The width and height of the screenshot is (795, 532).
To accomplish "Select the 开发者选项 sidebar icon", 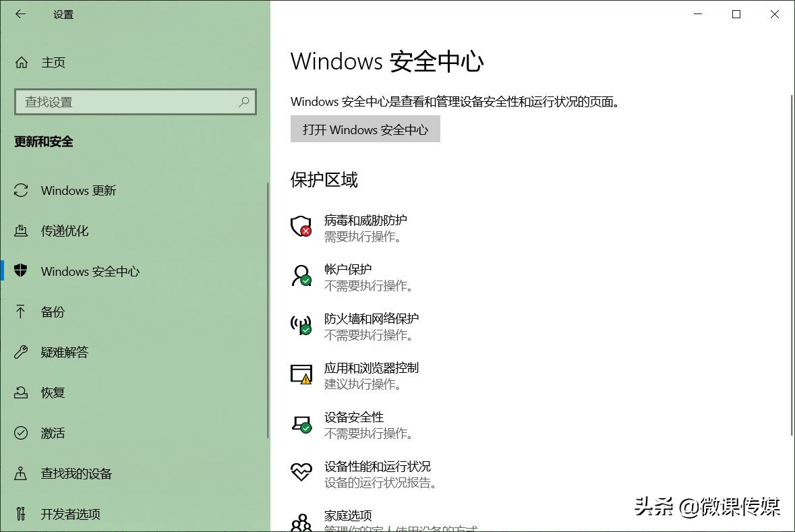I will pos(21,514).
